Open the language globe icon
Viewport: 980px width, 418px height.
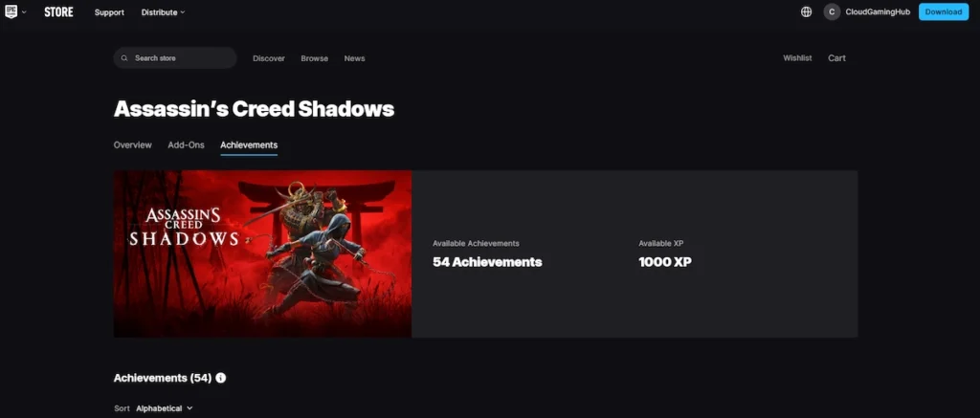click(806, 11)
